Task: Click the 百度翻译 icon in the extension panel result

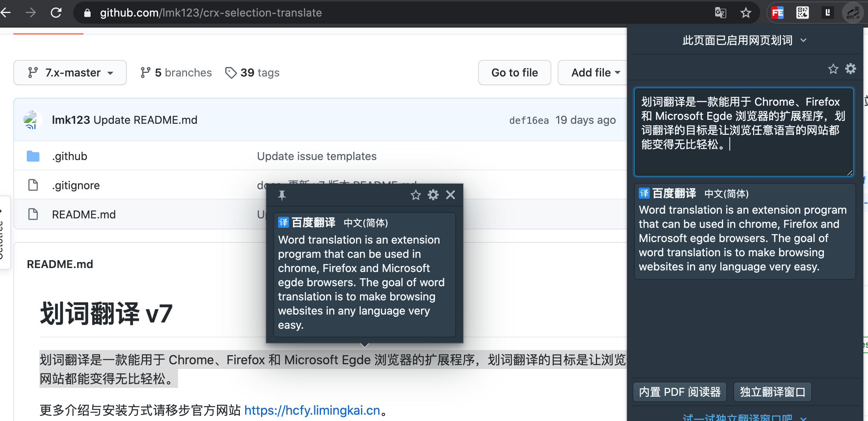Action: click(644, 193)
